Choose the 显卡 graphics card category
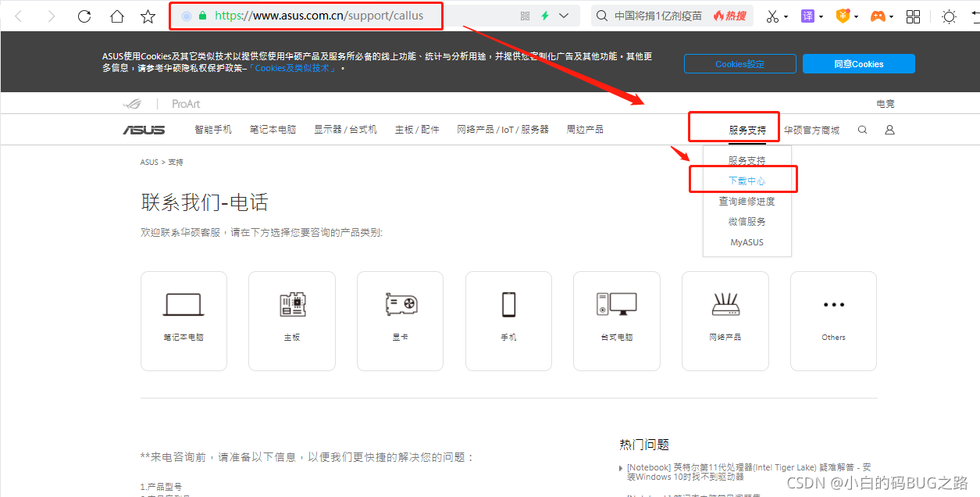This screenshot has height=497, width=980. tap(400, 321)
